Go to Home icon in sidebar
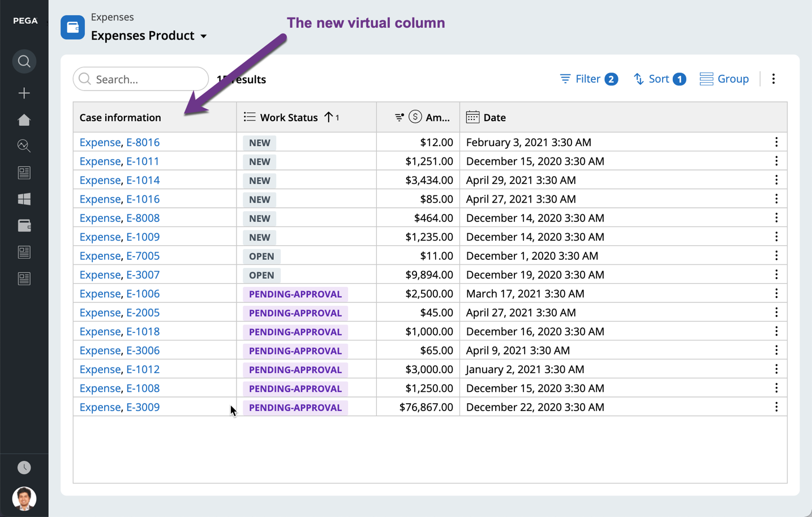Screen dimensions: 812x517 tap(24, 119)
